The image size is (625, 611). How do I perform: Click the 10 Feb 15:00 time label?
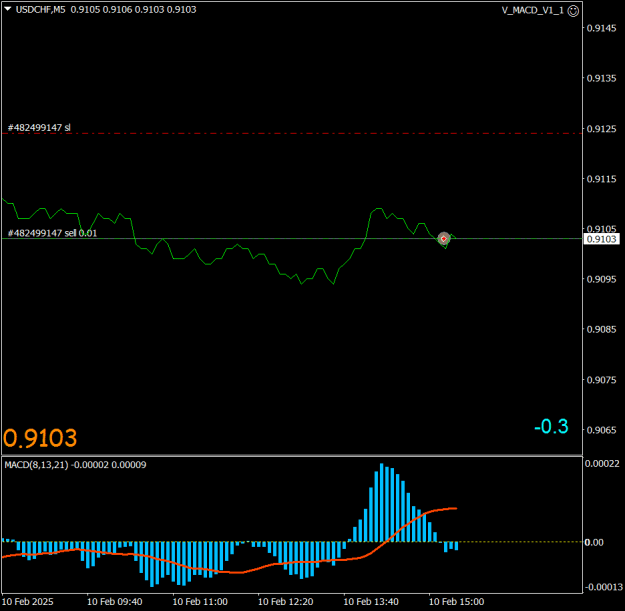pos(456,601)
